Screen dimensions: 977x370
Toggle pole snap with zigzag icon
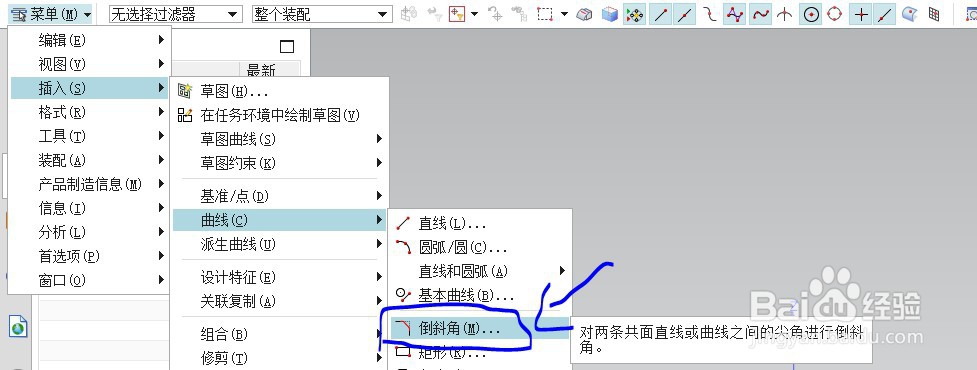735,14
